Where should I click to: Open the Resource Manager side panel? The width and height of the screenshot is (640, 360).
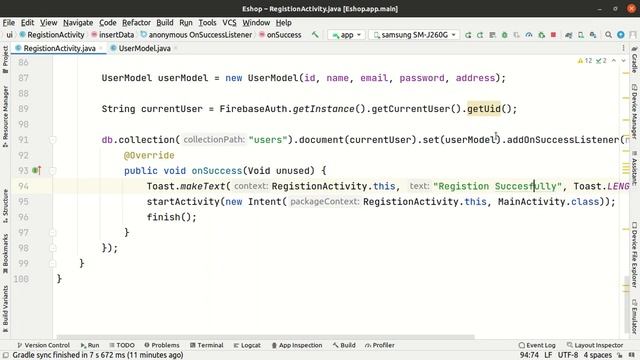pyautogui.click(x=5, y=117)
